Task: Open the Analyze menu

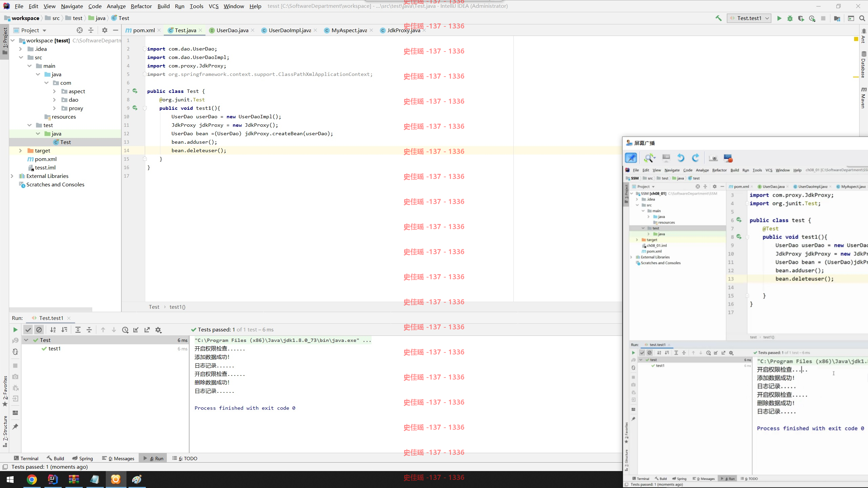Action: point(116,6)
